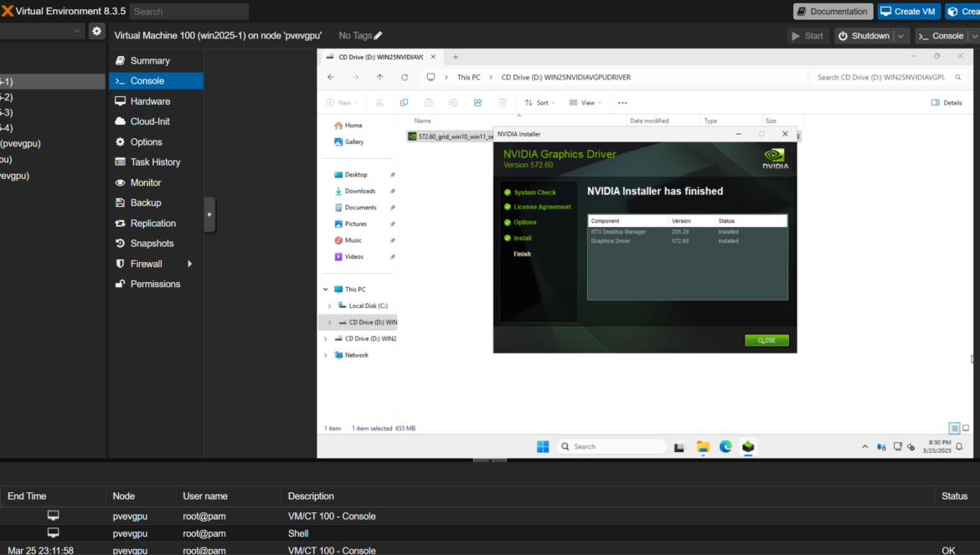
Task: Go up one folder in Explorer
Action: point(379,77)
